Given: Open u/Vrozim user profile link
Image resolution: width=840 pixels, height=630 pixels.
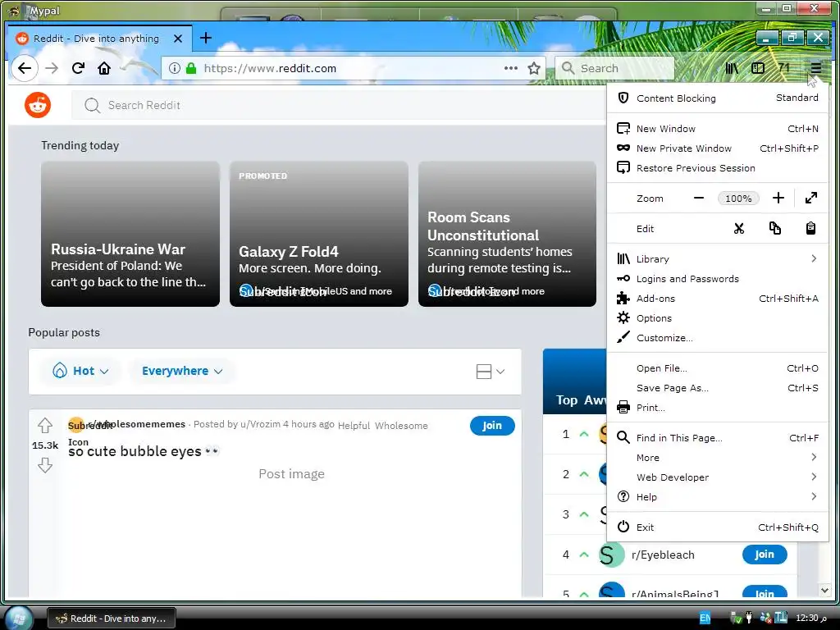Looking at the screenshot, I should click(260, 424).
